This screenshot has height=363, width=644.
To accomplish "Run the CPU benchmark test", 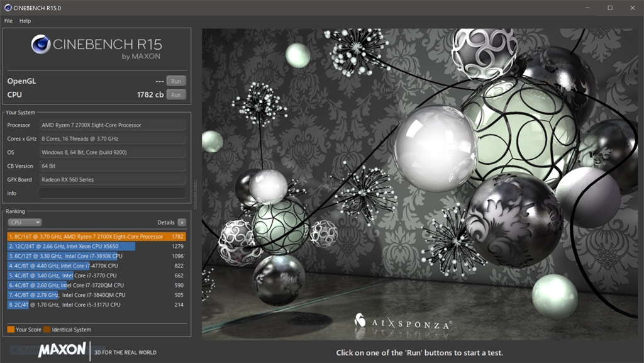I will pyautogui.click(x=176, y=95).
